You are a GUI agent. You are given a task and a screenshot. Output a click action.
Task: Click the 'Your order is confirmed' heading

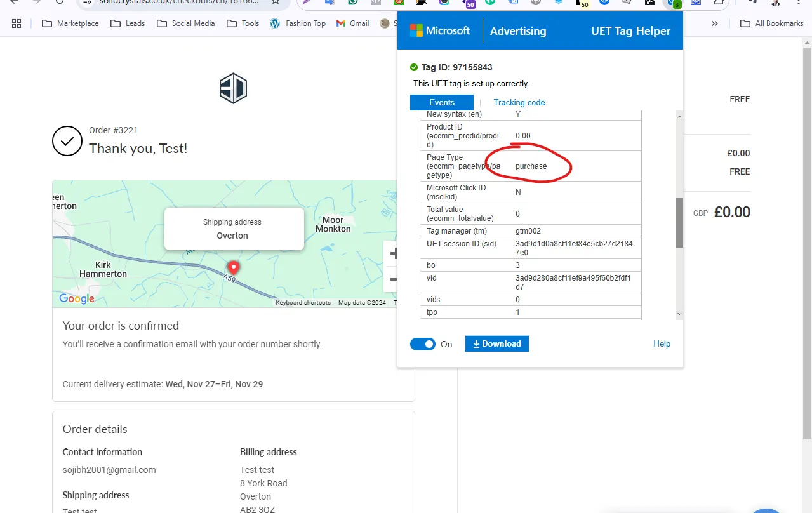[121, 326]
